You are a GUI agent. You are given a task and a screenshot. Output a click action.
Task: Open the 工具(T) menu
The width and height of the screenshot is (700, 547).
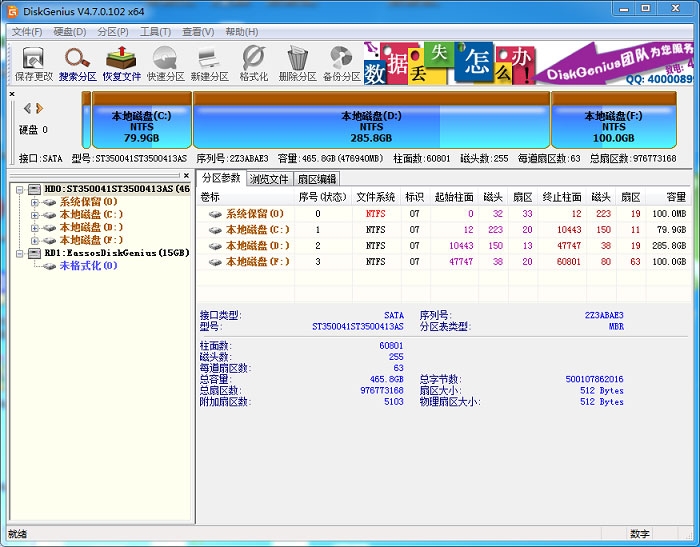(x=155, y=32)
